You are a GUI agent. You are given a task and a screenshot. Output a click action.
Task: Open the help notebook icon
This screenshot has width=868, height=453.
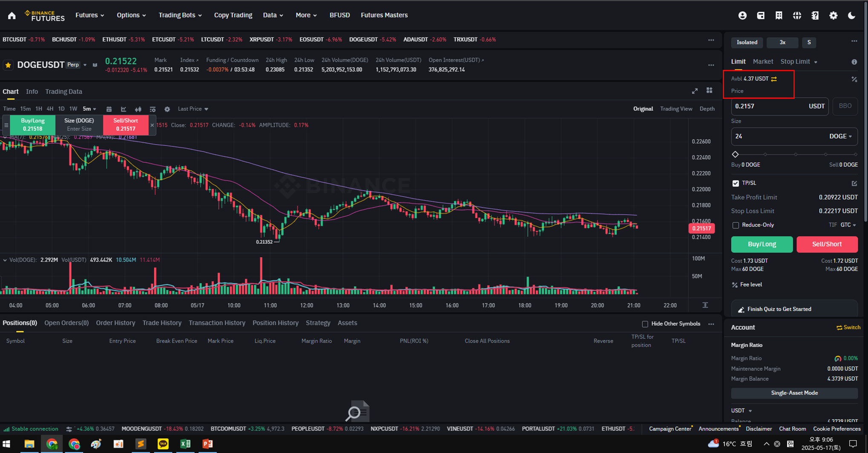point(815,15)
